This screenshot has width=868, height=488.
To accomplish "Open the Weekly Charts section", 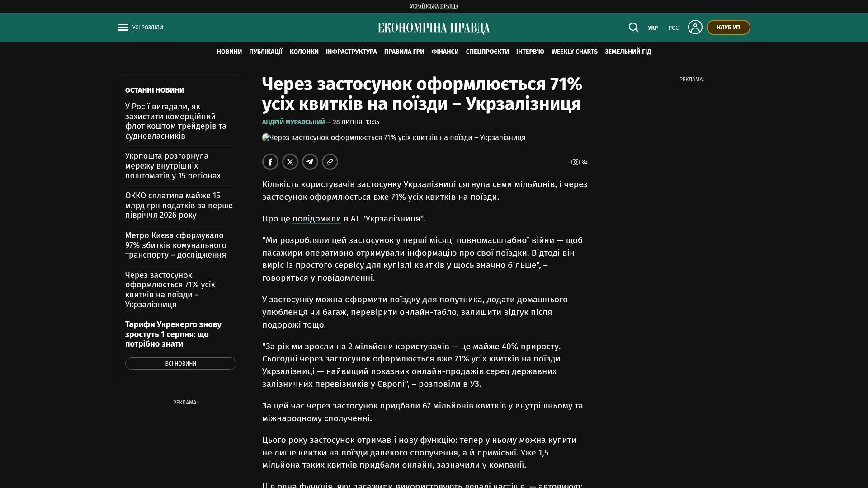I will point(575,52).
